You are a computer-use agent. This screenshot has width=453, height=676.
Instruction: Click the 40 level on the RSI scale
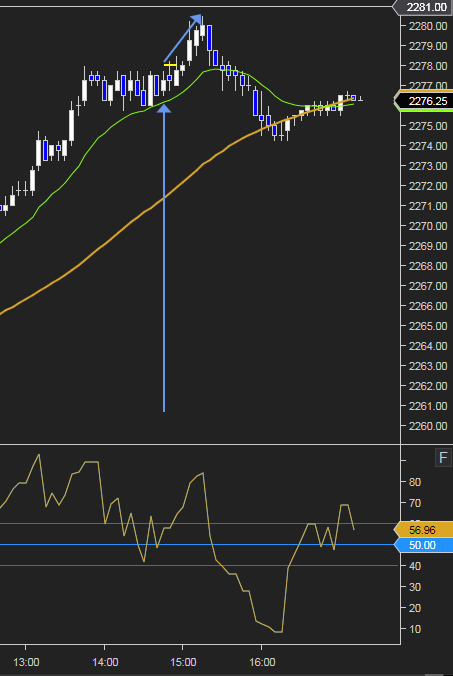(415, 566)
